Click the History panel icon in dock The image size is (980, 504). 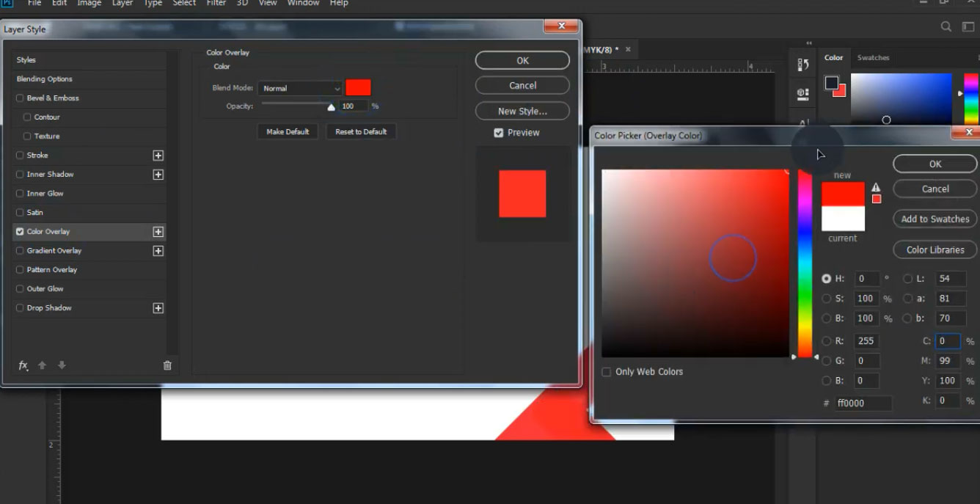point(803,65)
